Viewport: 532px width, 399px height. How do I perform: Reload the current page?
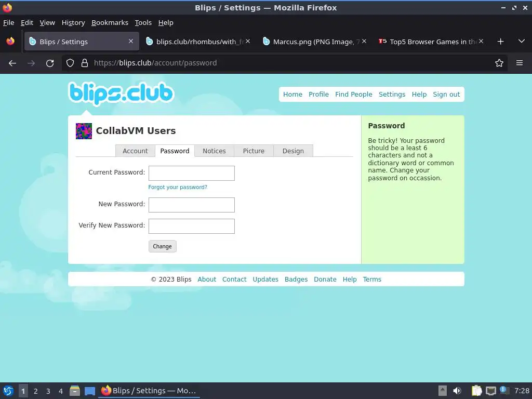click(x=50, y=63)
